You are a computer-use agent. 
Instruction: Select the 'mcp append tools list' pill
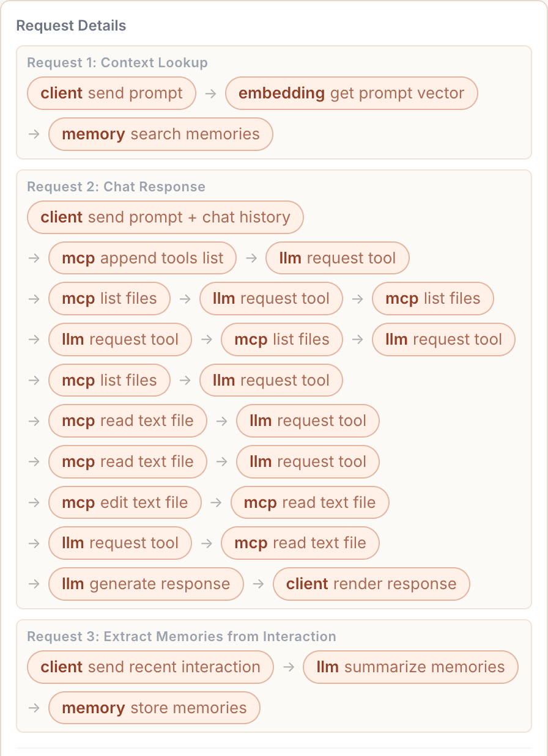143,258
